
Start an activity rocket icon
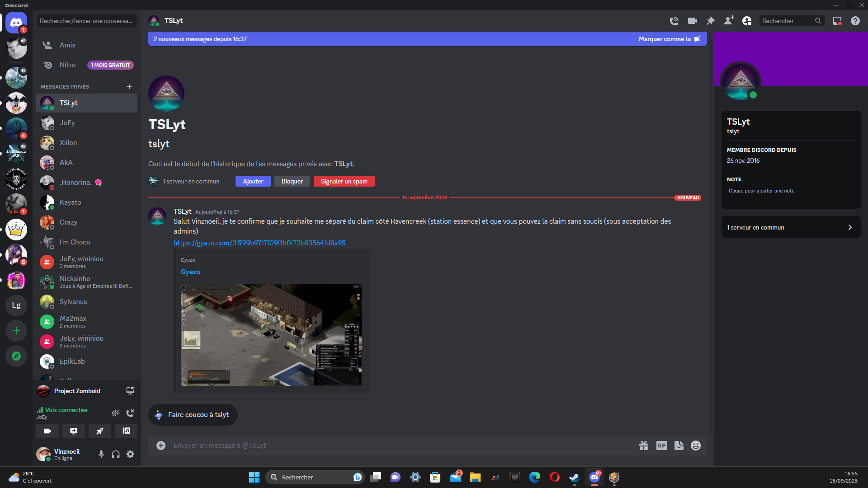[x=100, y=431]
